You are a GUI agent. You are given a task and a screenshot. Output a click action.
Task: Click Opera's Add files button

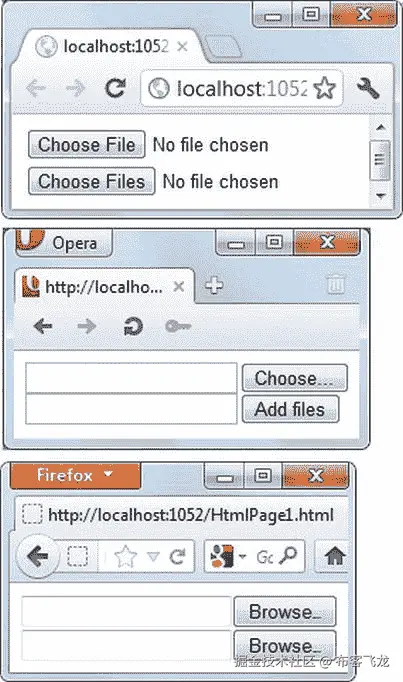(290, 409)
